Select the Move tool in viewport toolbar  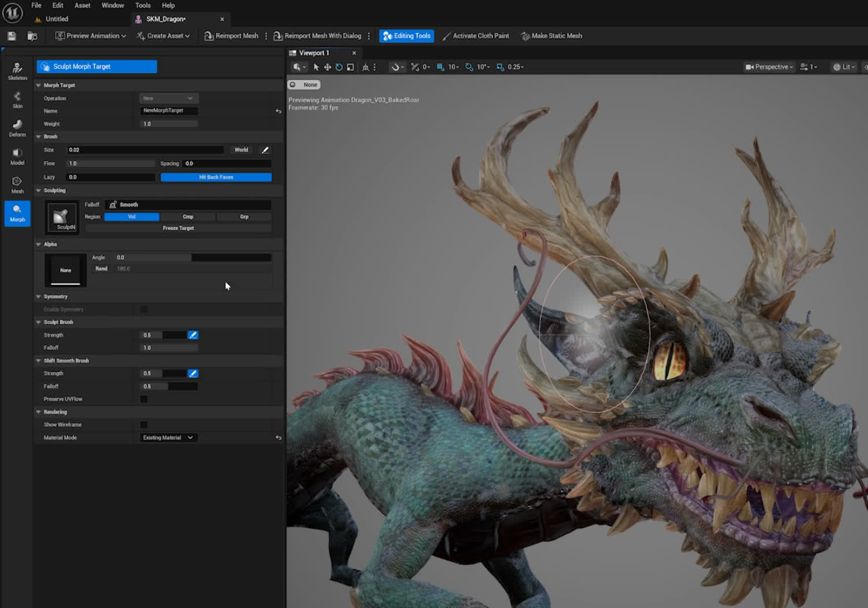click(327, 67)
